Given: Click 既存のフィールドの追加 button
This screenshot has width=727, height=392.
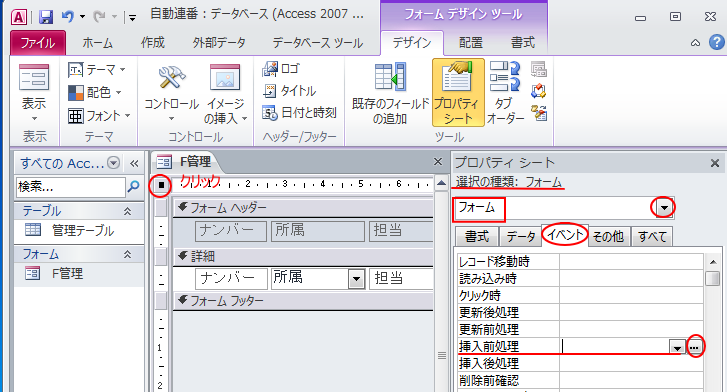Looking at the screenshot, I should [x=391, y=93].
